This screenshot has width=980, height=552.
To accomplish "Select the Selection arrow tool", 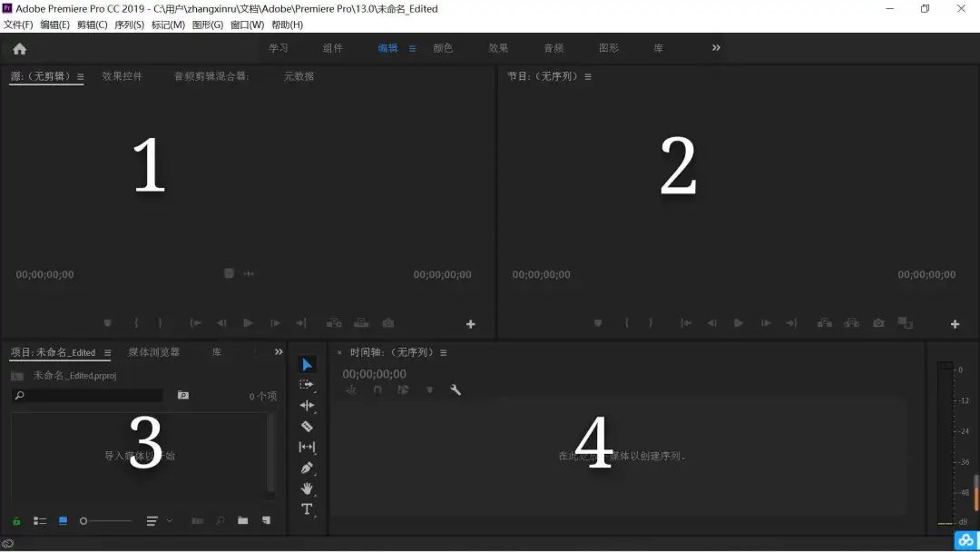I will [307, 365].
